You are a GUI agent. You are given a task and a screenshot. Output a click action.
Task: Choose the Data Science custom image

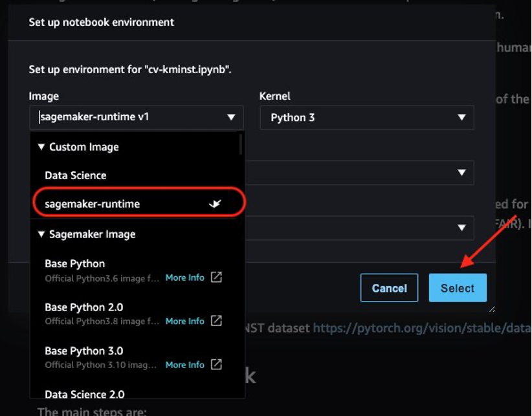(x=76, y=175)
